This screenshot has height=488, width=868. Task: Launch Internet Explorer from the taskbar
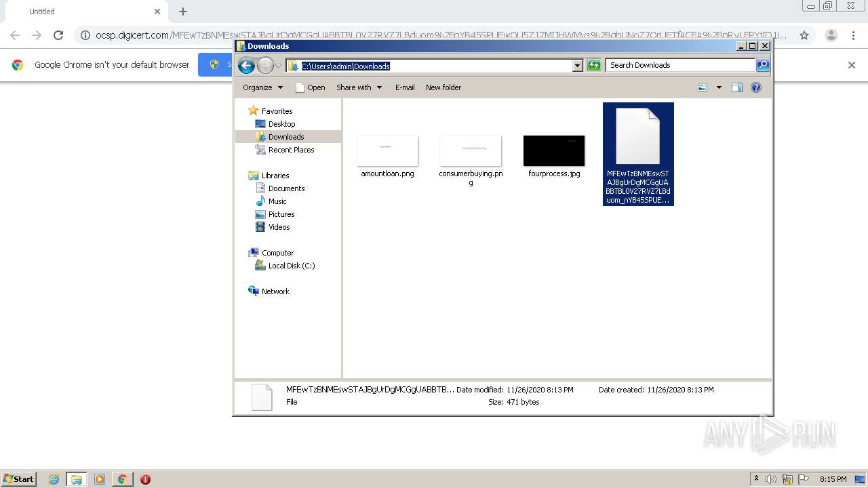(54, 479)
